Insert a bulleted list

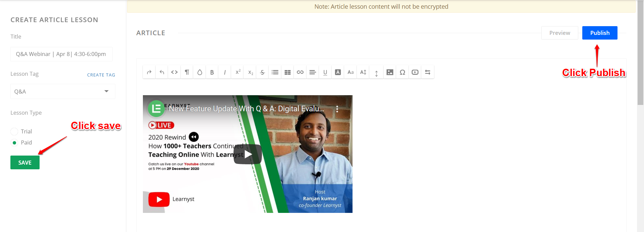pos(275,72)
